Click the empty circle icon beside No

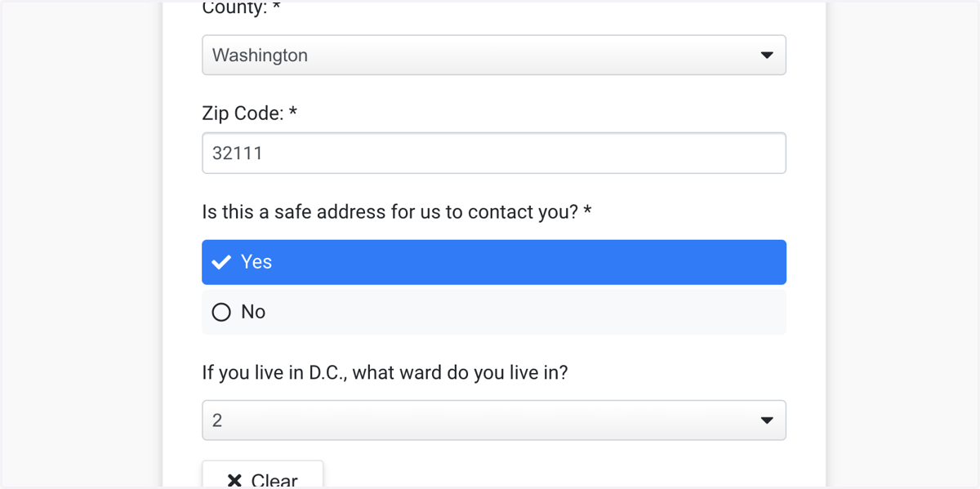tap(221, 312)
